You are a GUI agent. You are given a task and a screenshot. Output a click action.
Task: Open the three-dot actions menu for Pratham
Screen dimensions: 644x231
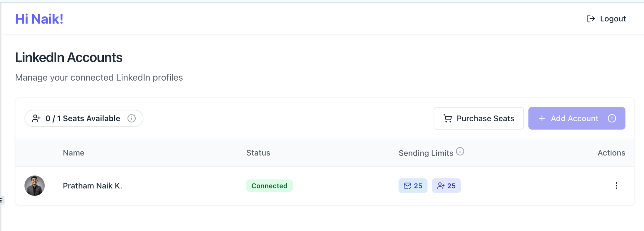(616, 186)
